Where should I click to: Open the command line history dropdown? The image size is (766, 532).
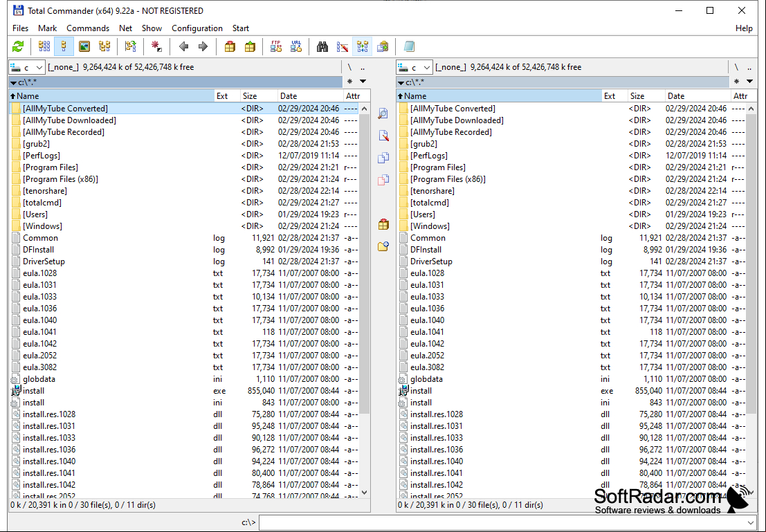(750, 523)
